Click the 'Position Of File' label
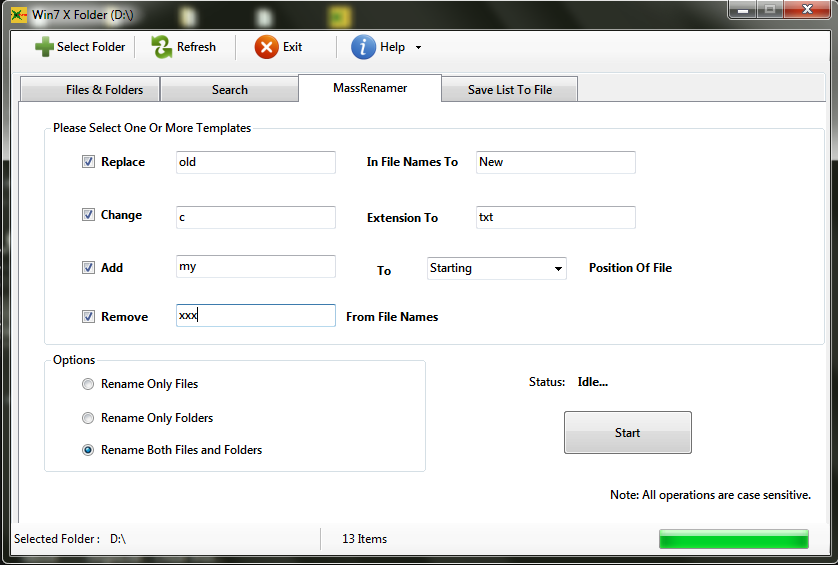The image size is (838, 565). (630, 268)
